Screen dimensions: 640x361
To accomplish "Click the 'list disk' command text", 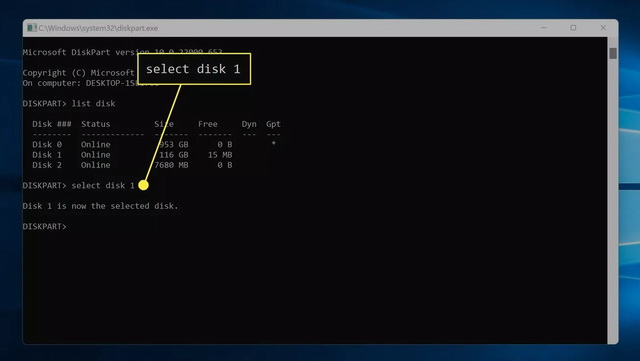I will point(93,103).
